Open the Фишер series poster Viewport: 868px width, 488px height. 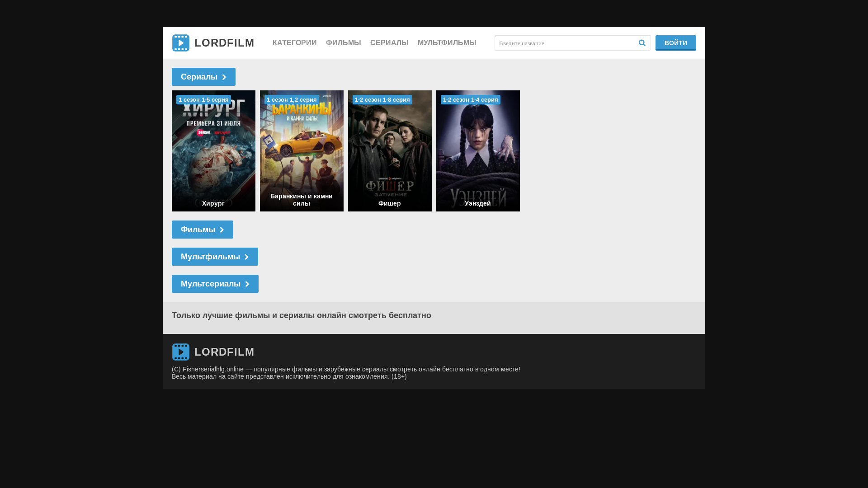pyautogui.click(x=390, y=151)
